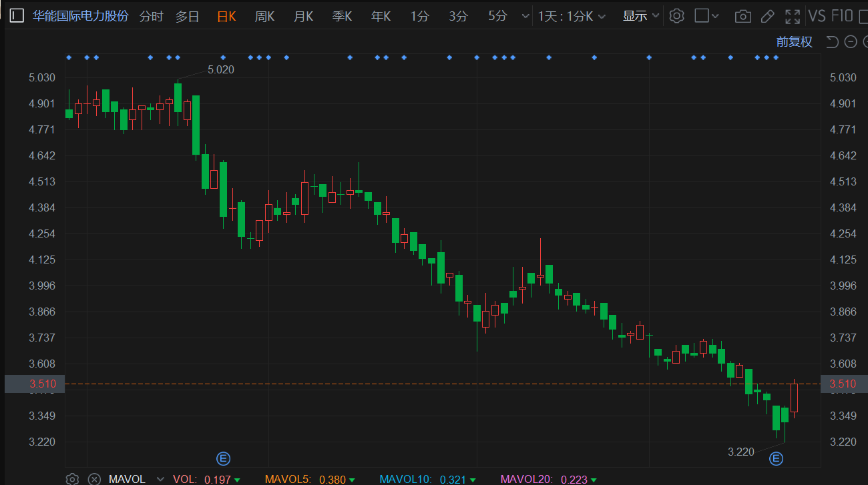868x485 pixels.
Task: Toggle the left sidebar panel icon
Action: (17, 16)
